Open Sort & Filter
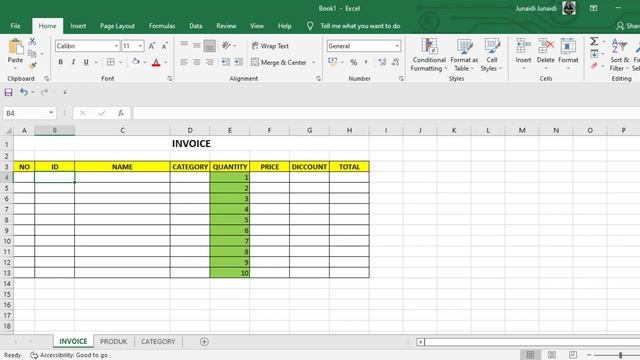Screen dimensions: 640x360 click(620, 55)
